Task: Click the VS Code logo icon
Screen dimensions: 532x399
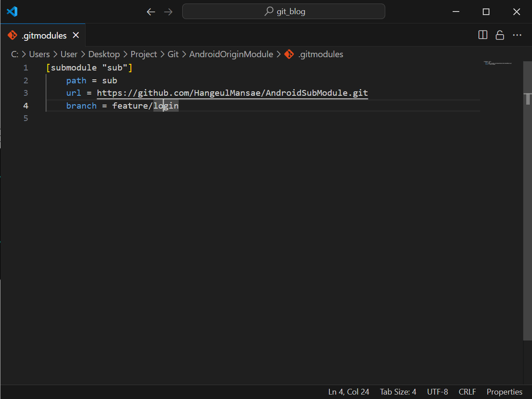Action: click(12, 12)
